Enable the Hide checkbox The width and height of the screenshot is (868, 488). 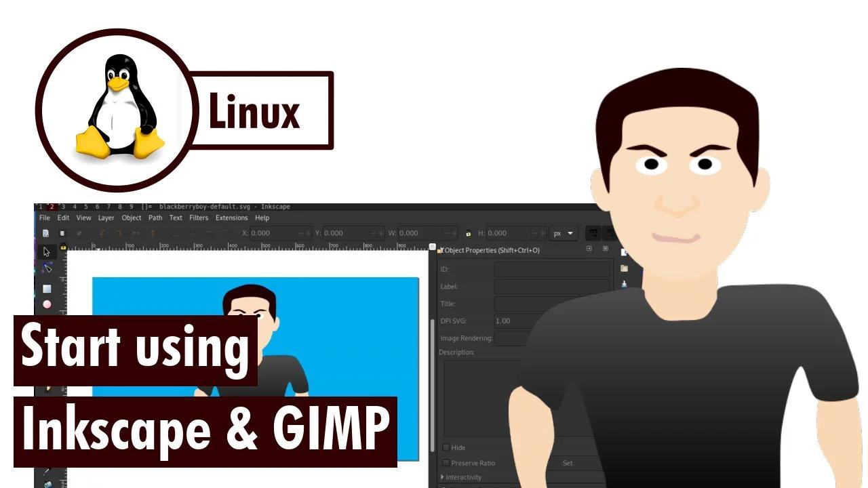tap(446, 447)
